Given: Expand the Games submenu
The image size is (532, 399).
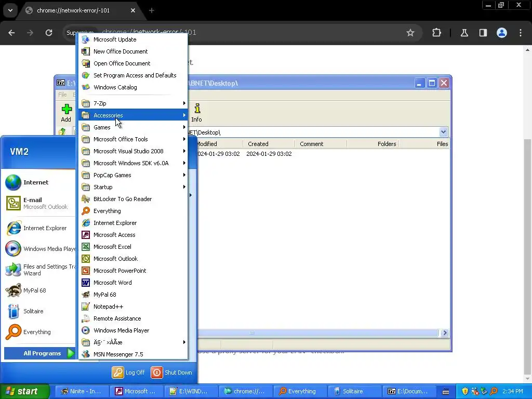Looking at the screenshot, I should pos(133,127).
